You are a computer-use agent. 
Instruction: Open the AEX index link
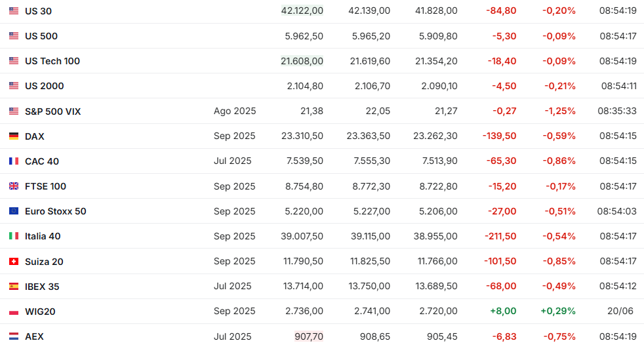point(34,336)
